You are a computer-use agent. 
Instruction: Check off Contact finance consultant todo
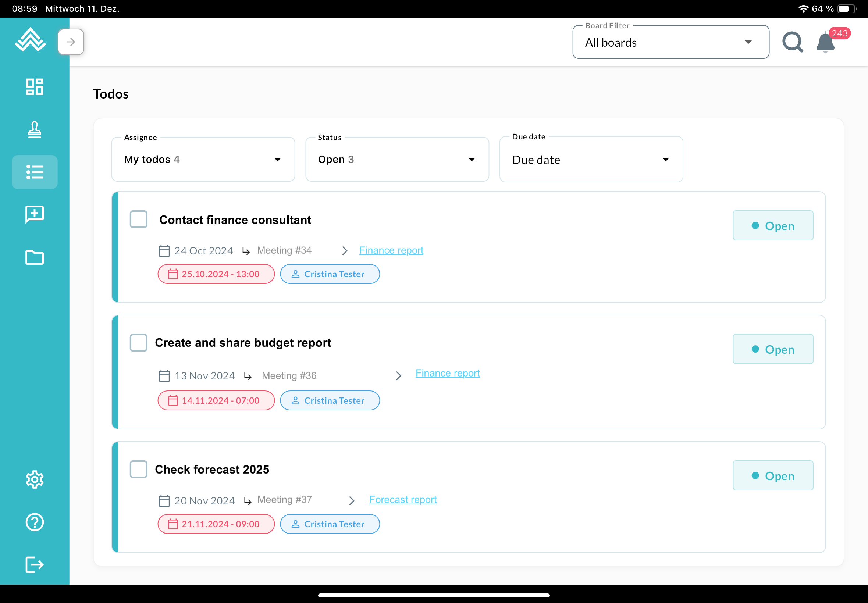pyautogui.click(x=138, y=219)
